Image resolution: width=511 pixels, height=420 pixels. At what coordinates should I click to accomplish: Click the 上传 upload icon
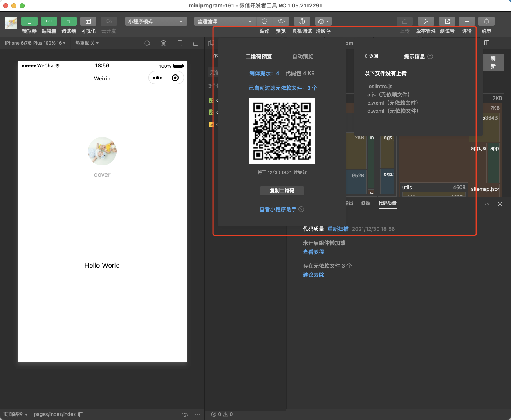(405, 21)
